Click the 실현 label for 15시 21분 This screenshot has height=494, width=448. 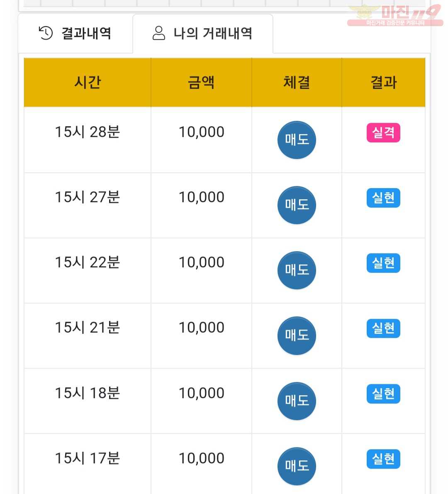click(x=383, y=328)
